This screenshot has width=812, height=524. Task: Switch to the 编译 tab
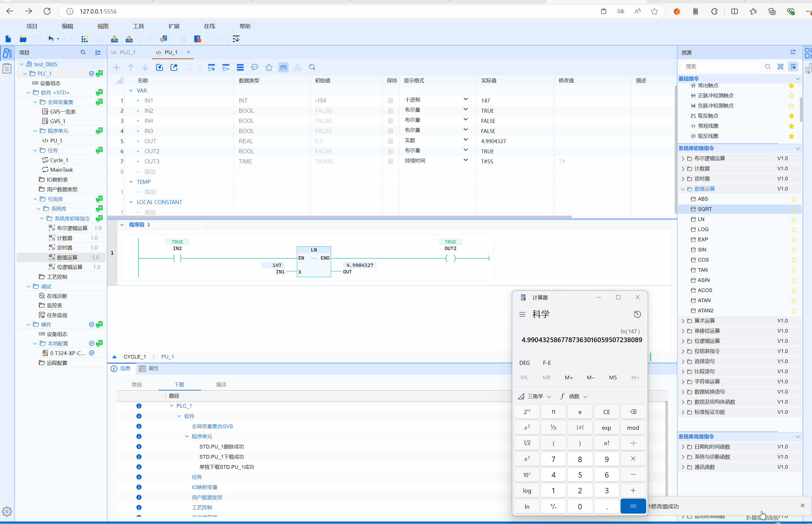click(221, 384)
